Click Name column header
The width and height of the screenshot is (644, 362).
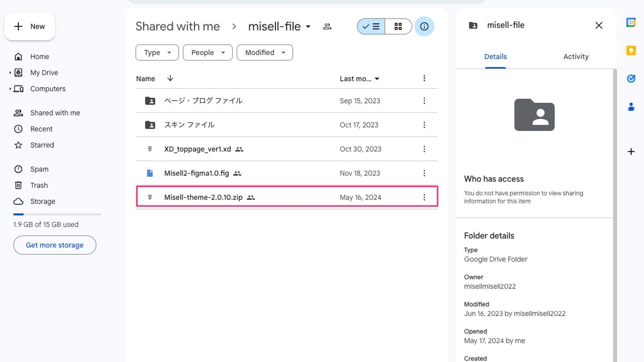(x=146, y=79)
